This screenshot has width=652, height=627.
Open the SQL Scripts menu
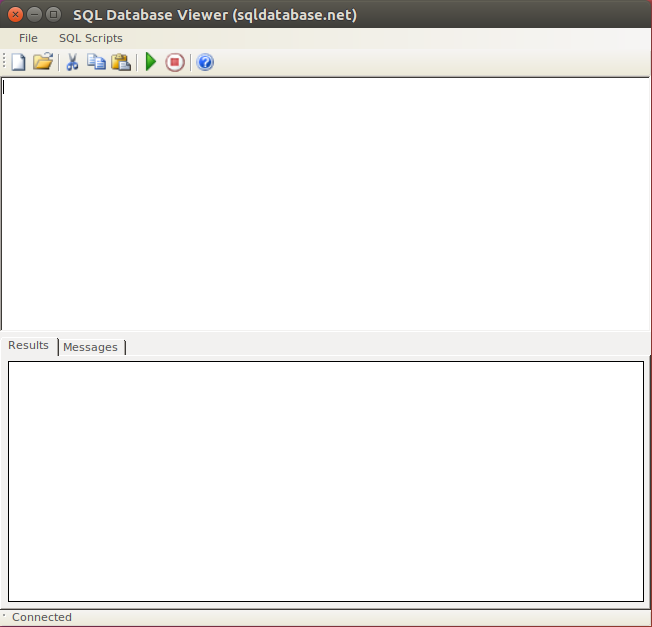(x=91, y=38)
